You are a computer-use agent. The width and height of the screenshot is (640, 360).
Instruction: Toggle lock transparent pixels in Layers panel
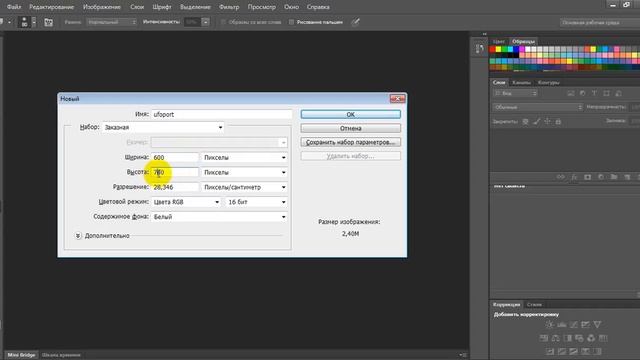click(526, 122)
